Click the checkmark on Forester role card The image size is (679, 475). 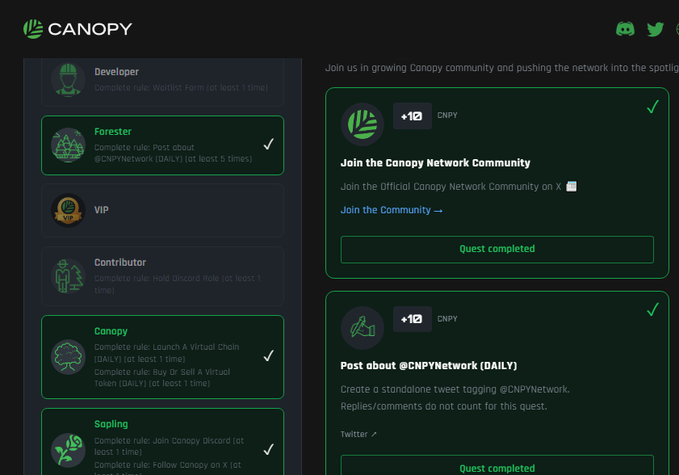click(x=268, y=144)
